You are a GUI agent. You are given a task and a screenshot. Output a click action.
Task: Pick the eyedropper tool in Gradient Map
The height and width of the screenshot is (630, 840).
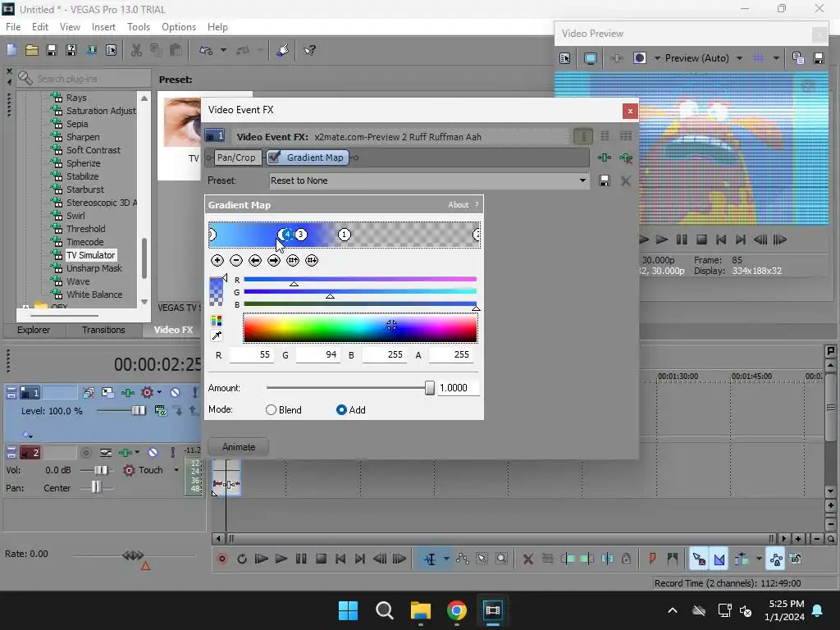pyautogui.click(x=217, y=336)
